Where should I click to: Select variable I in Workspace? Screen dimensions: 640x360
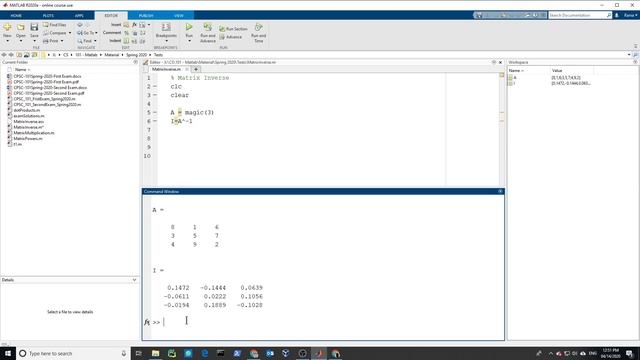point(514,83)
